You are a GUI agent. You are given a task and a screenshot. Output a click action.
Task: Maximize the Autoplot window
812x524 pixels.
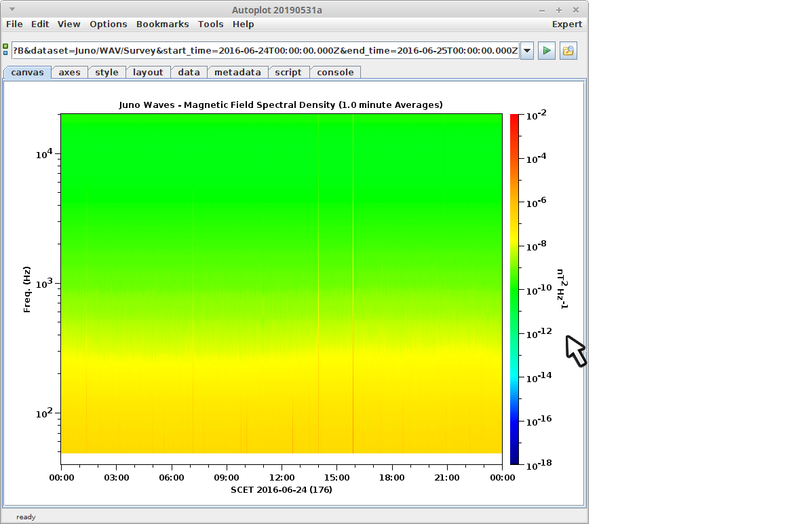click(x=559, y=10)
